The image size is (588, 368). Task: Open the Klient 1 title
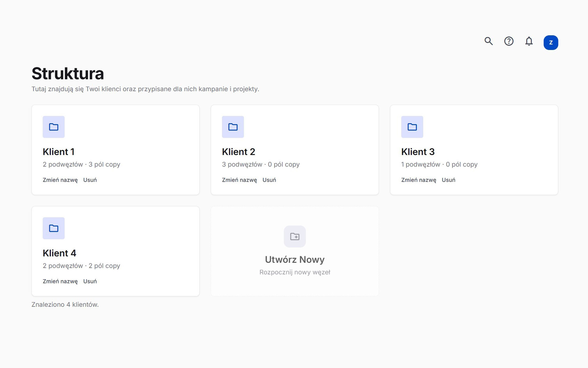[x=59, y=152]
